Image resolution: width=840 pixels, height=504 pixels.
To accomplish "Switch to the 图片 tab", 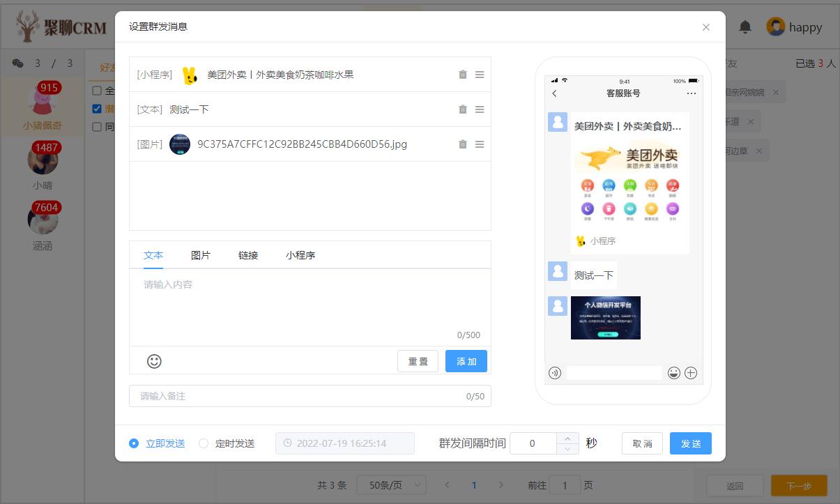I will click(x=201, y=255).
